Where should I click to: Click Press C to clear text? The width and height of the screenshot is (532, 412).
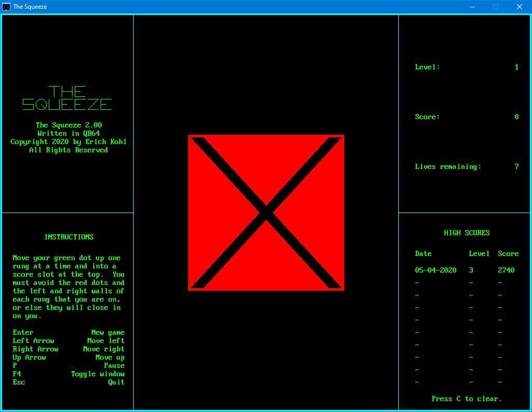[466, 399]
